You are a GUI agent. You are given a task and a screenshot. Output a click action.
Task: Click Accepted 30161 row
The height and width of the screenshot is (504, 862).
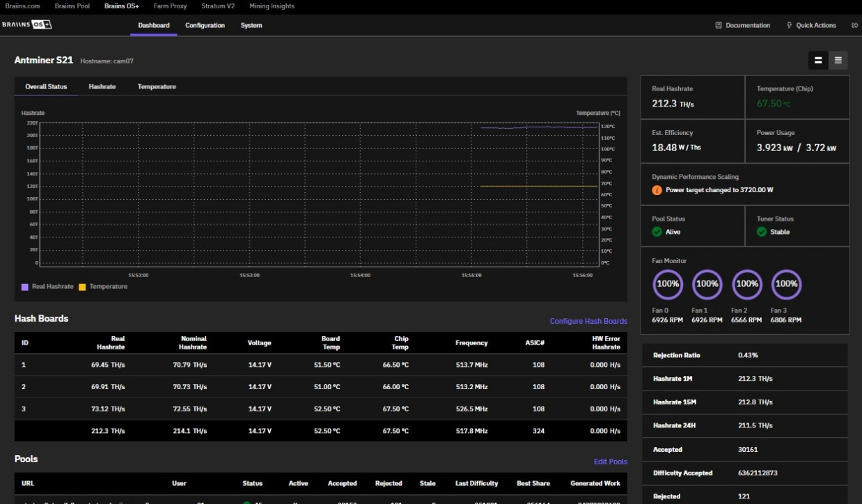tap(745, 450)
